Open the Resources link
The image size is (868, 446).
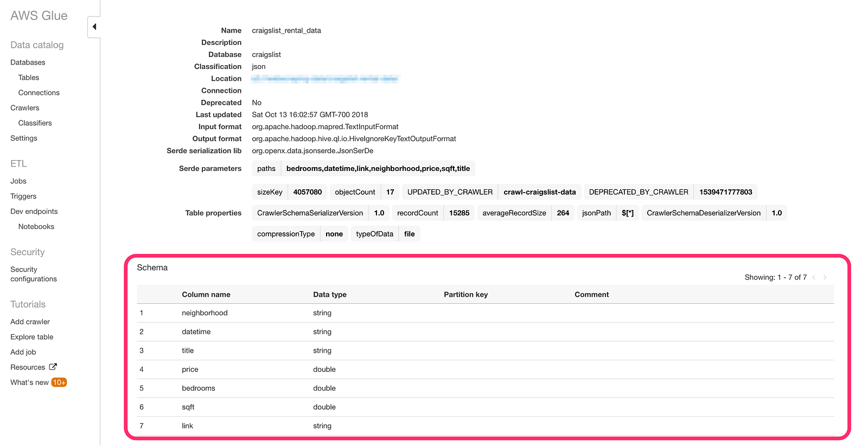pos(28,367)
